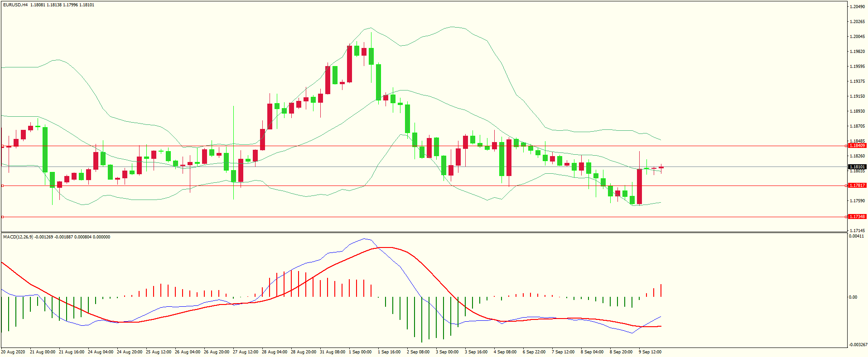
Task: Click the 31 Aug 08:00 time axis label
Action: click(333, 352)
